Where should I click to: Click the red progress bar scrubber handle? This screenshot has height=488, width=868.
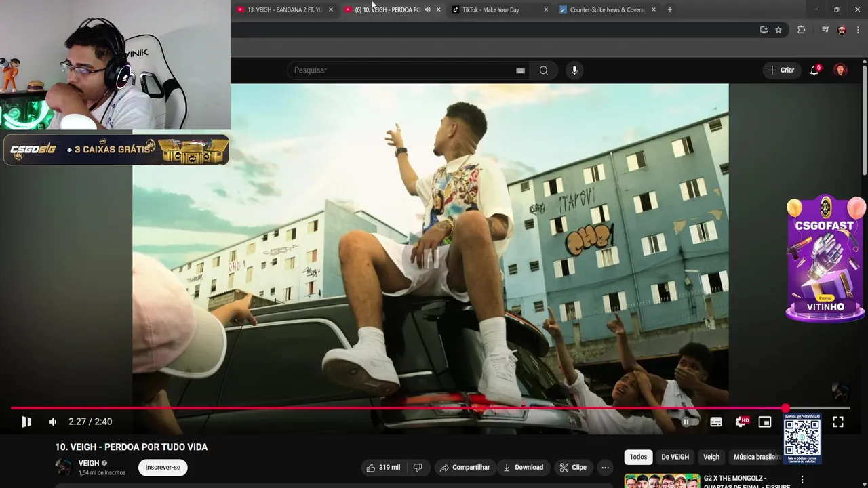click(x=785, y=408)
